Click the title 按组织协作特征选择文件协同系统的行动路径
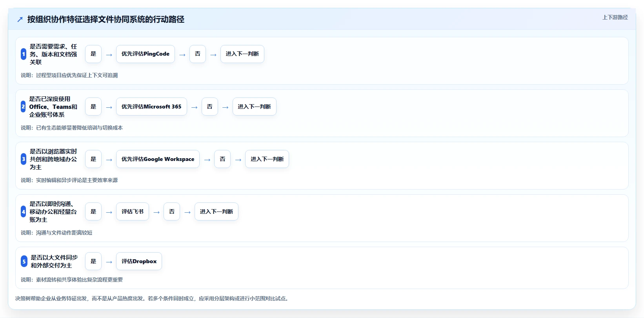Viewport: 644px width, 318px height. [x=106, y=19]
